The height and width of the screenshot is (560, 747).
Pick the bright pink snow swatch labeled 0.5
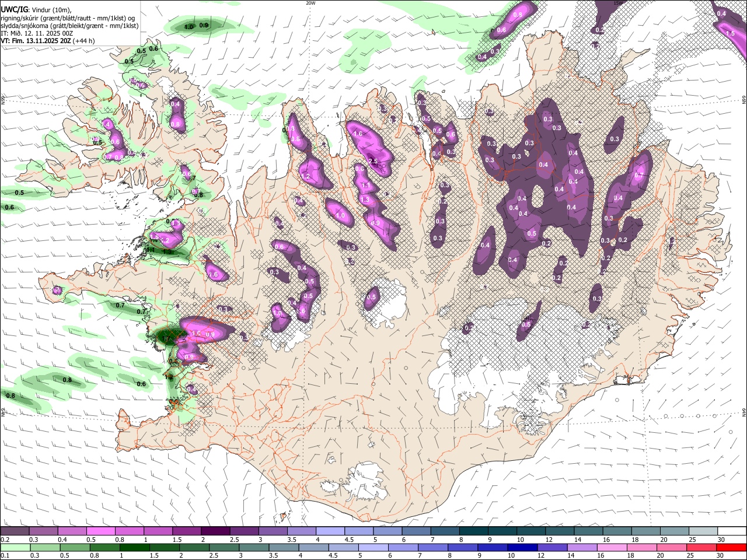coord(100,531)
